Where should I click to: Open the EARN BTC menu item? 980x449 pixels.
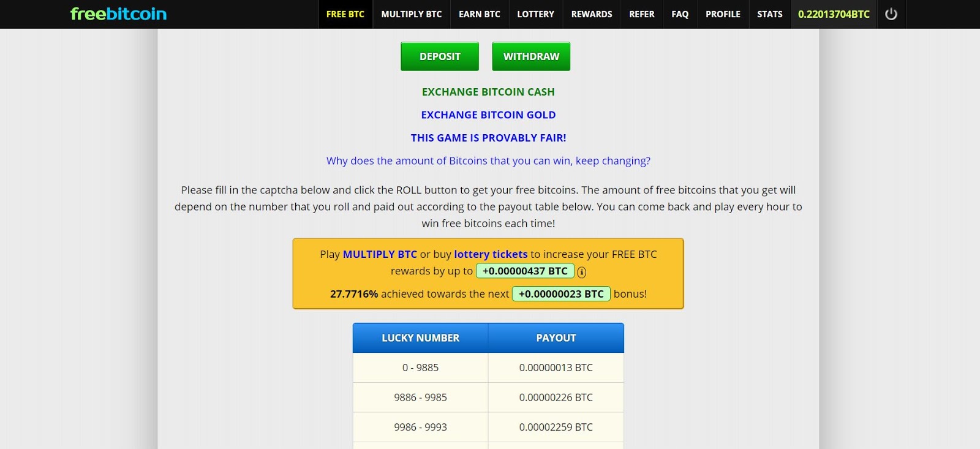[x=480, y=14]
